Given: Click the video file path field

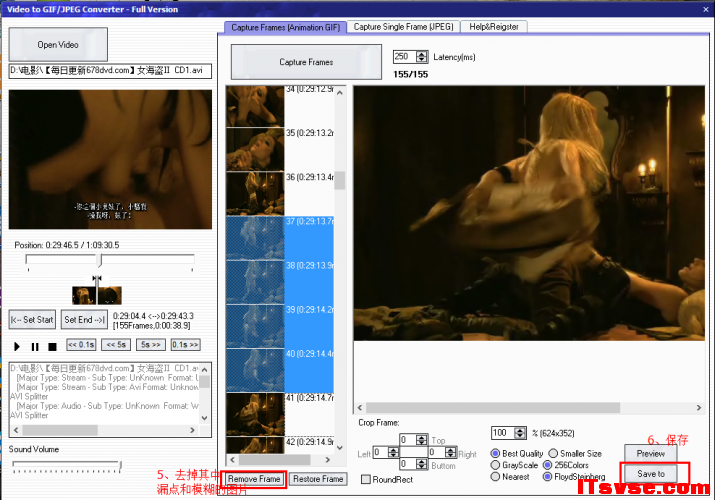Looking at the screenshot, I should tap(110, 71).
